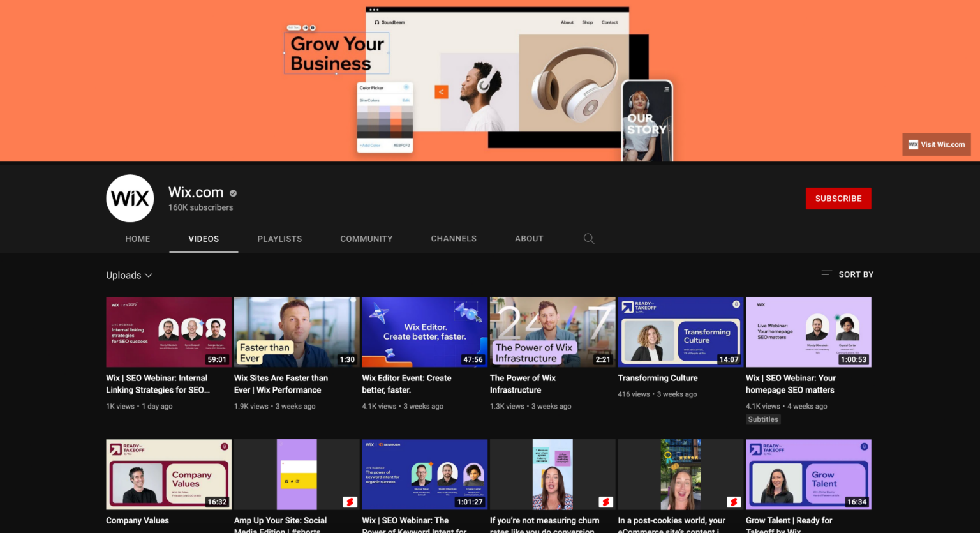Click the Wix logo inside Visit Wix.com button
Viewport: 980px width, 533px height.
point(914,144)
